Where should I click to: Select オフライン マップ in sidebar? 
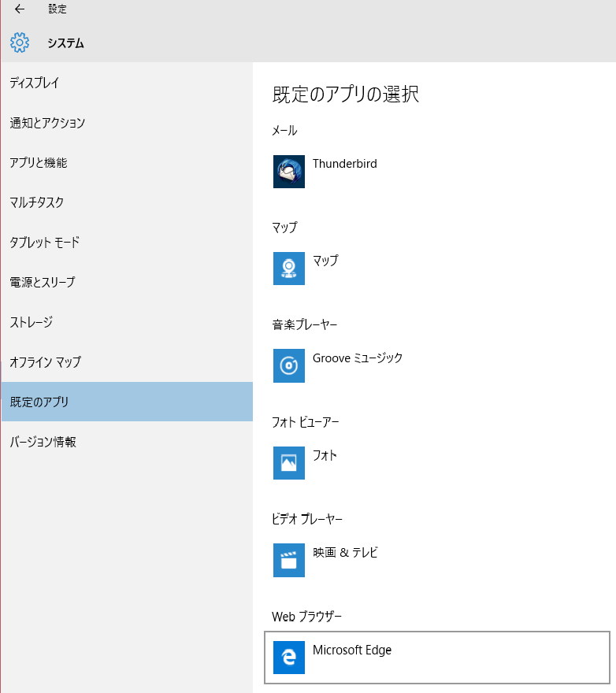click(127, 362)
